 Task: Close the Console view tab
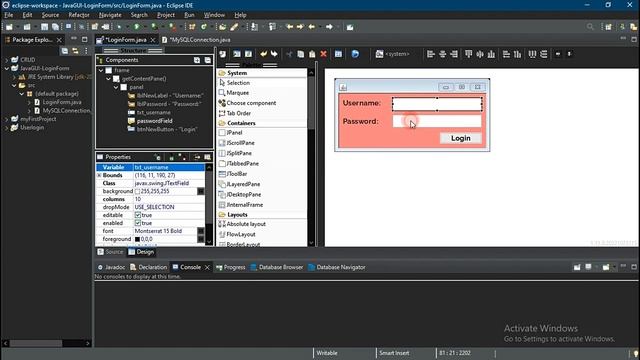click(x=207, y=267)
